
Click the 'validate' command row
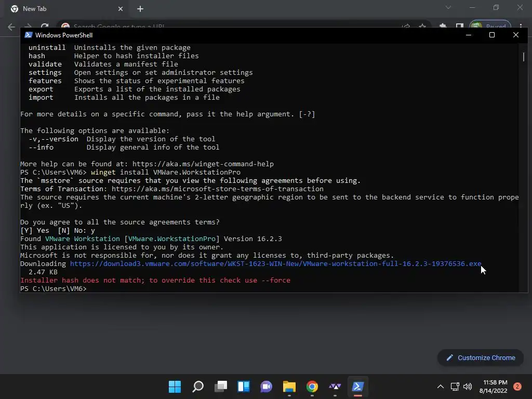(103, 64)
